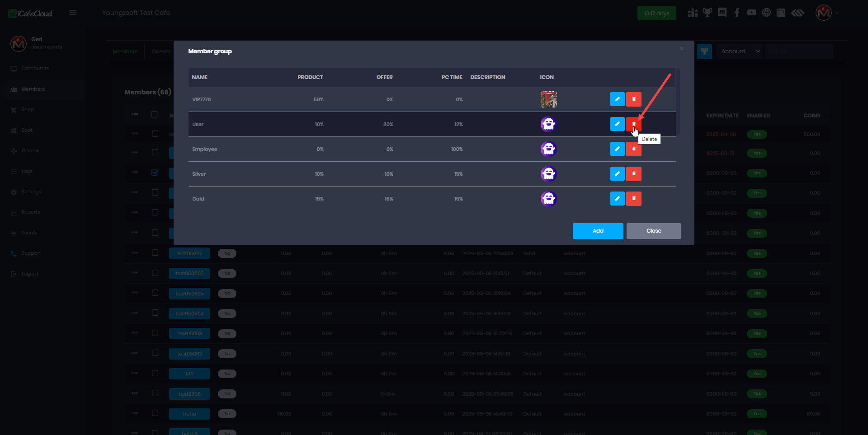868x435 pixels.
Task: Expand the user profile avatar menu
Action: pos(824,13)
